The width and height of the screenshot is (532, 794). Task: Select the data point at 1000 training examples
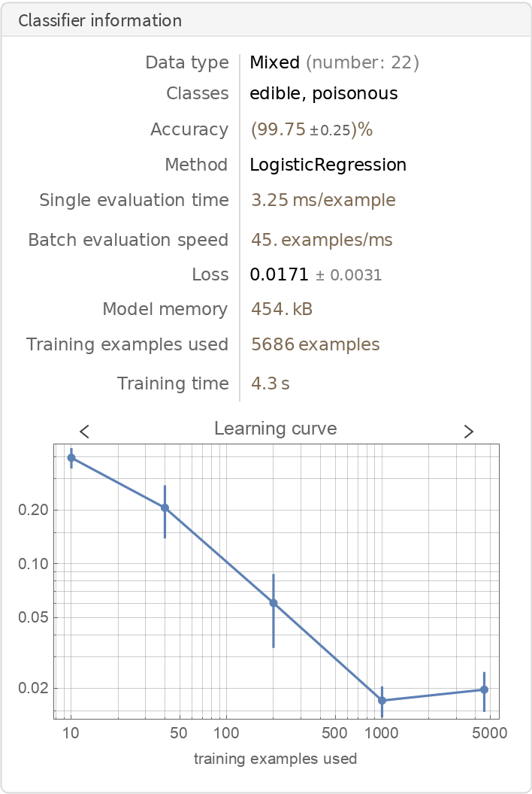pyautogui.click(x=382, y=701)
